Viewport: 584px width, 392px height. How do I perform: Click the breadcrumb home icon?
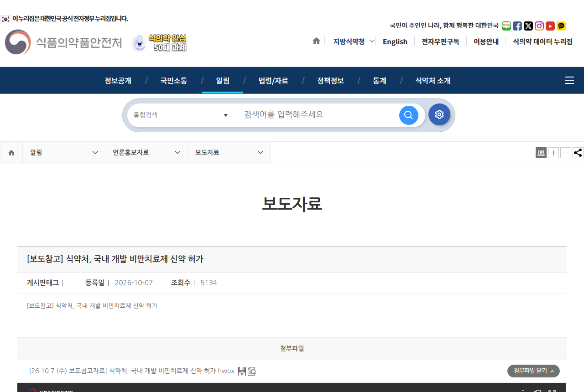(x=11, y=153)
